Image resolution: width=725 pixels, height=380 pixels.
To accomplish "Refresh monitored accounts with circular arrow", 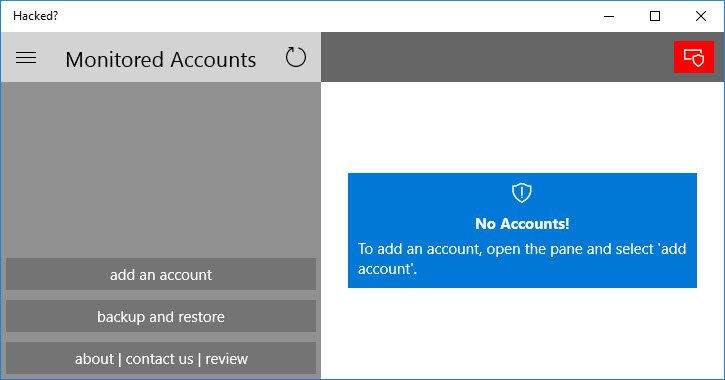I will pos(295,57).
